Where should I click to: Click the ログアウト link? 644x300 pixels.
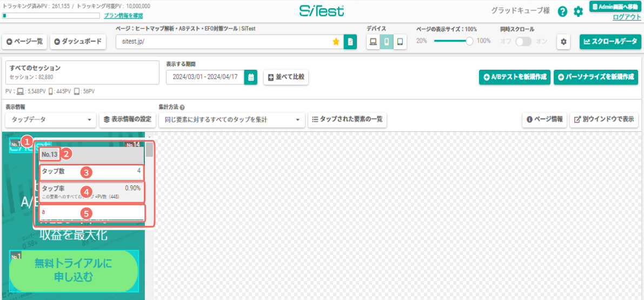point(626,17)
